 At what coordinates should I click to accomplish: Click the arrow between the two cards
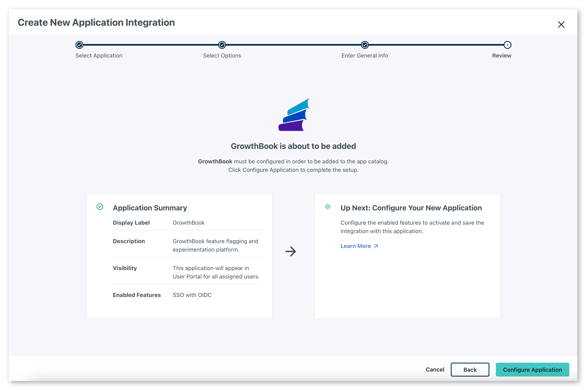tap(291, 251)
